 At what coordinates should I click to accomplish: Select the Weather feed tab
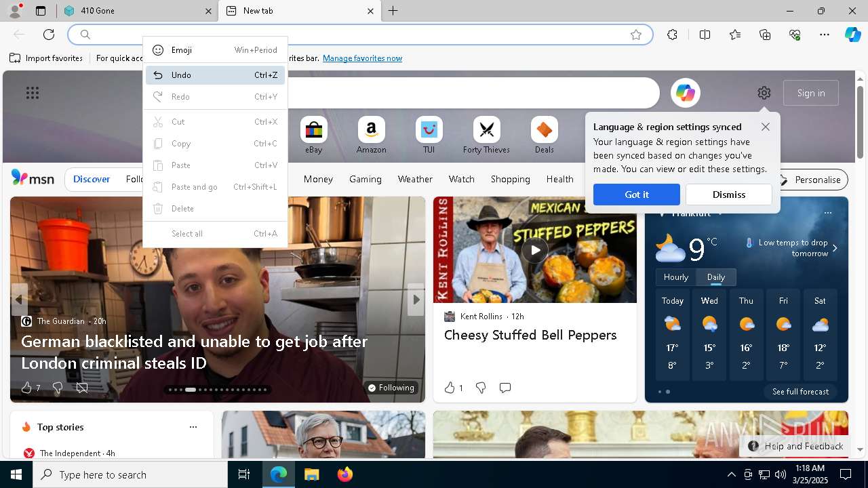click(415, 179)
